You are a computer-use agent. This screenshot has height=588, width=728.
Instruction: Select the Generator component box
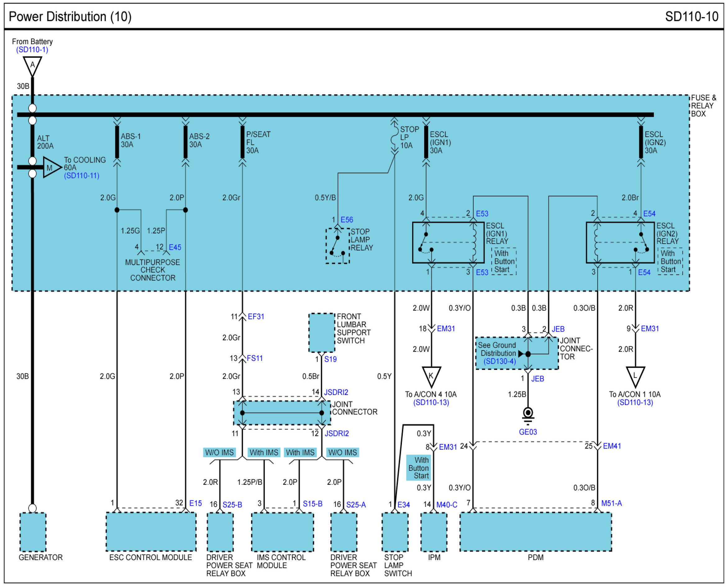click(x=33, y=532)
